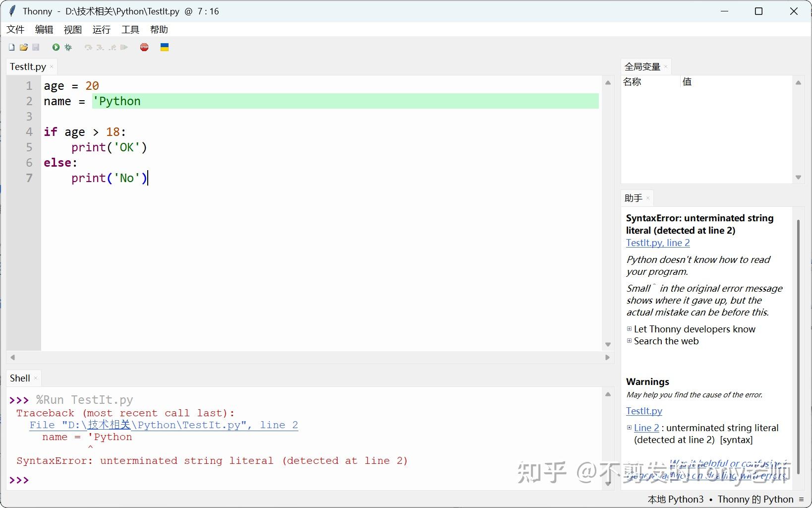This screenshot has height=508, width=812.
Task: Click the Step out debug icon
Action: coord(113,47)
